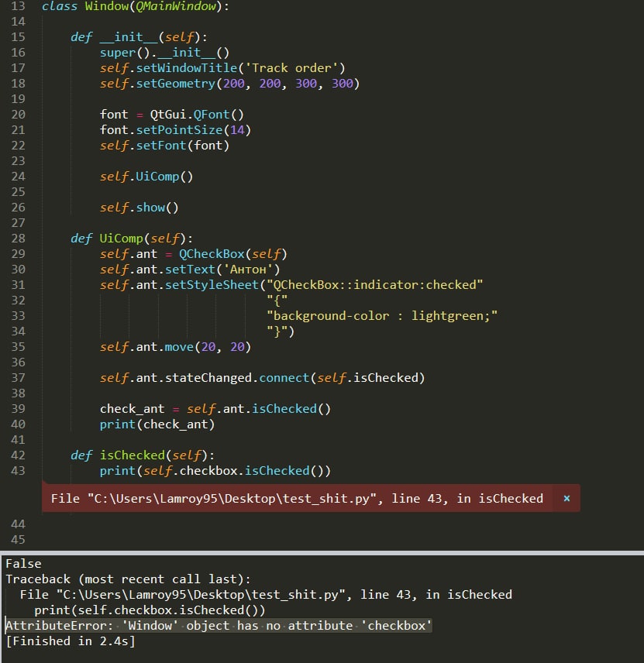644x663 pixels.
Task: Click 'background-color : lightgreen;' string
Action: tap(382, 316)
